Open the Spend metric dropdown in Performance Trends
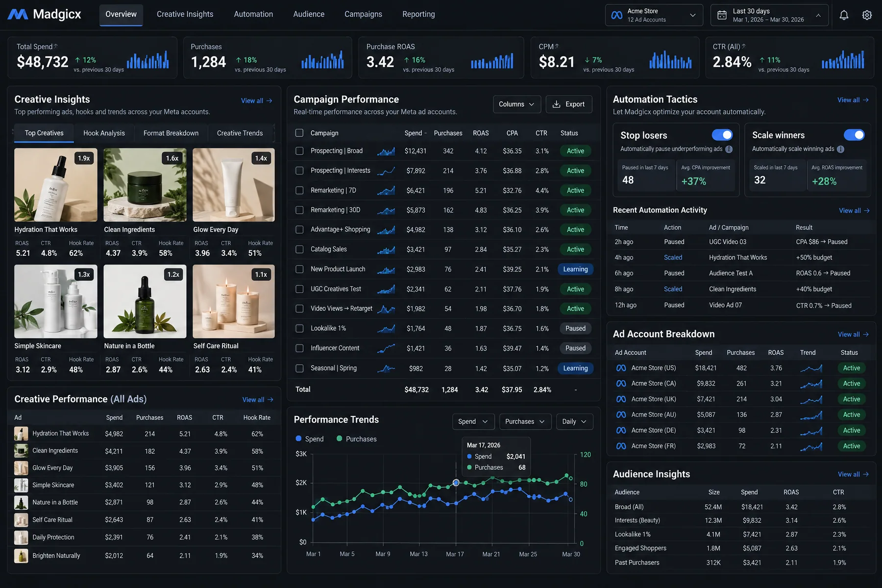 click(x=473, y=421)
